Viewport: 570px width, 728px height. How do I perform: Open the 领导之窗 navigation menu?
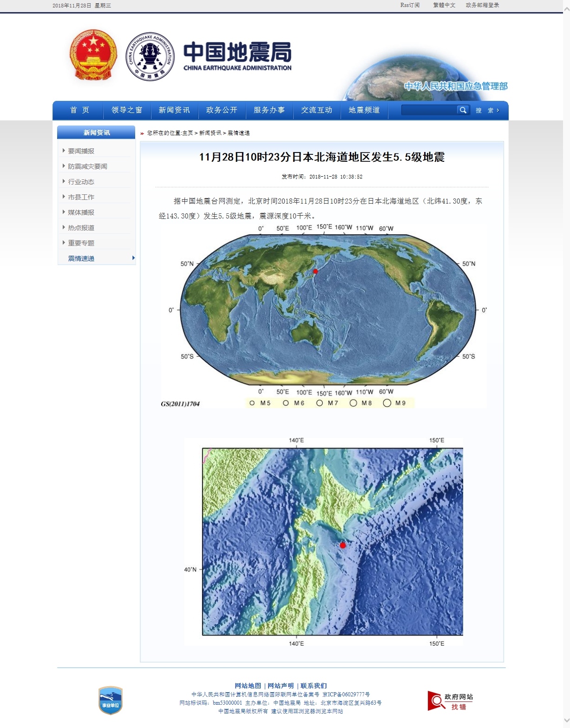(x=127, y=110)
